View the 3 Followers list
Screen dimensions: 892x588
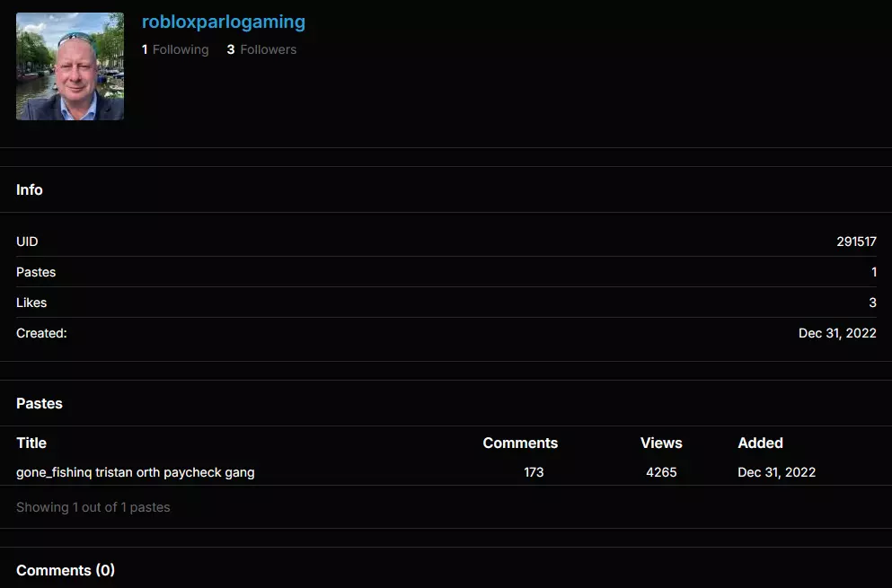point(261,49)
